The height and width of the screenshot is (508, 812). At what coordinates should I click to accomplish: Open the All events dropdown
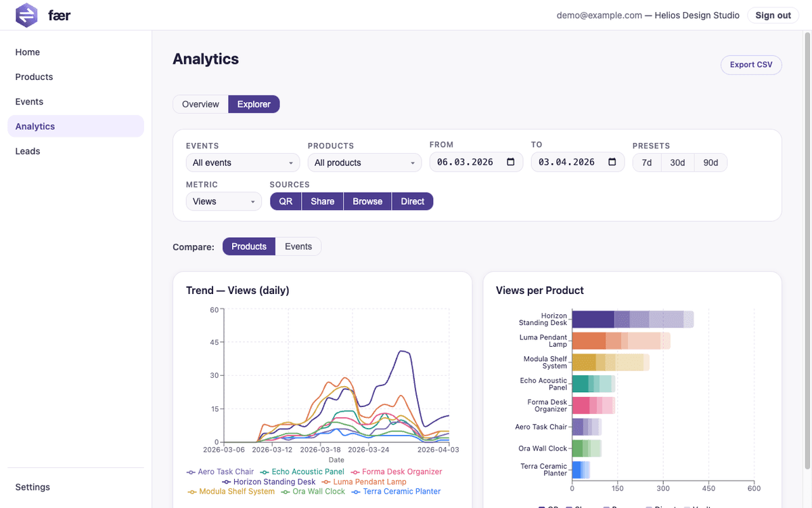[242, 163]
